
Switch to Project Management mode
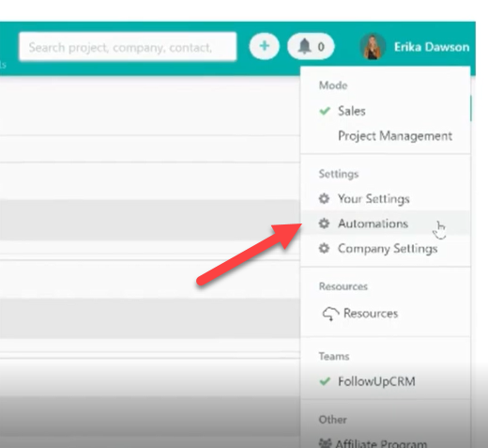[x=395, y=136]
